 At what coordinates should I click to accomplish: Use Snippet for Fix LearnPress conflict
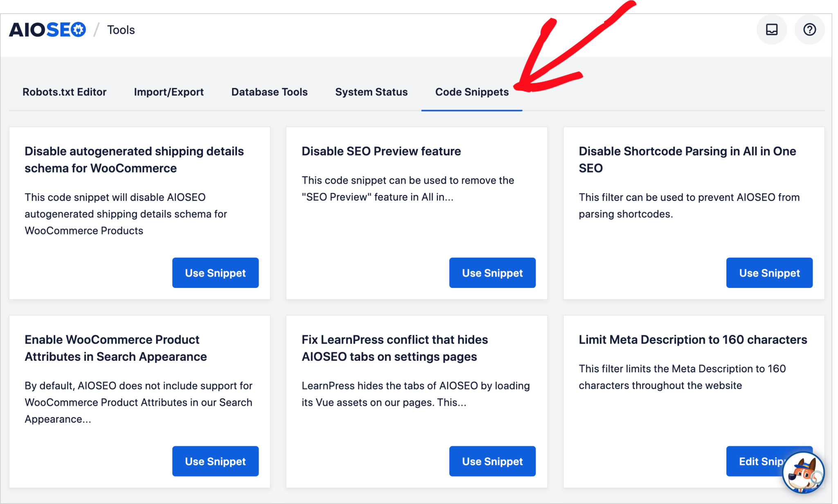pyautogui.click(x=492, y=461)
